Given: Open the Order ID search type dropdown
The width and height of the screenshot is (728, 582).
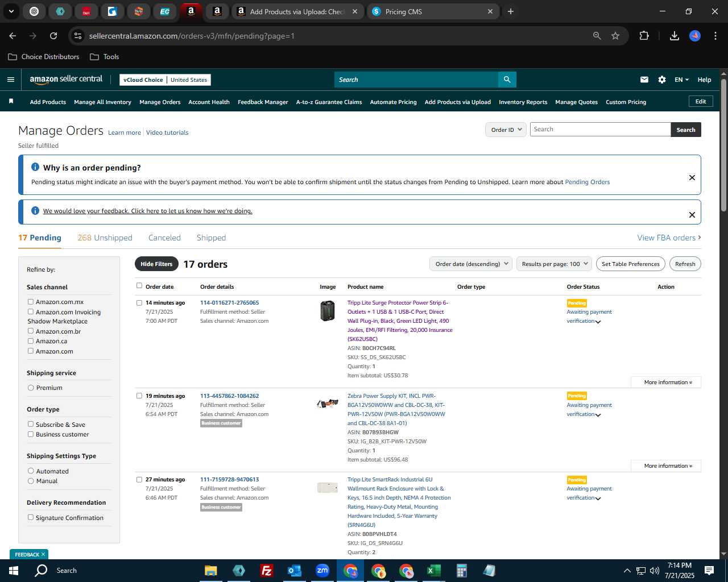Looking at the screenshot, I should (506, 130).
